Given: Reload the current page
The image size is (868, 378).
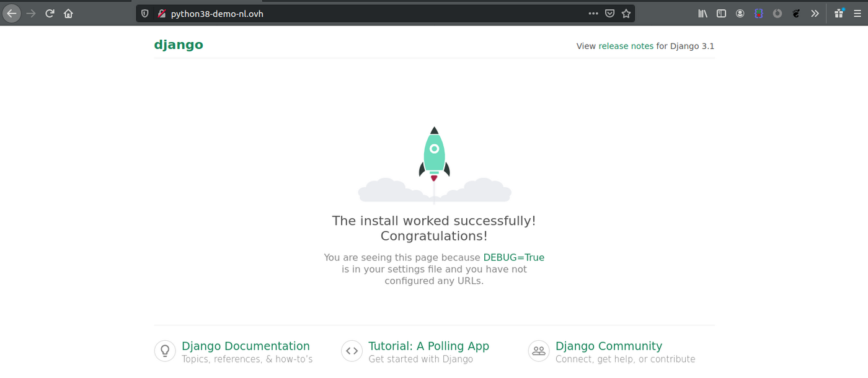Looking at the screenshot, I should [x=50, y=13].
